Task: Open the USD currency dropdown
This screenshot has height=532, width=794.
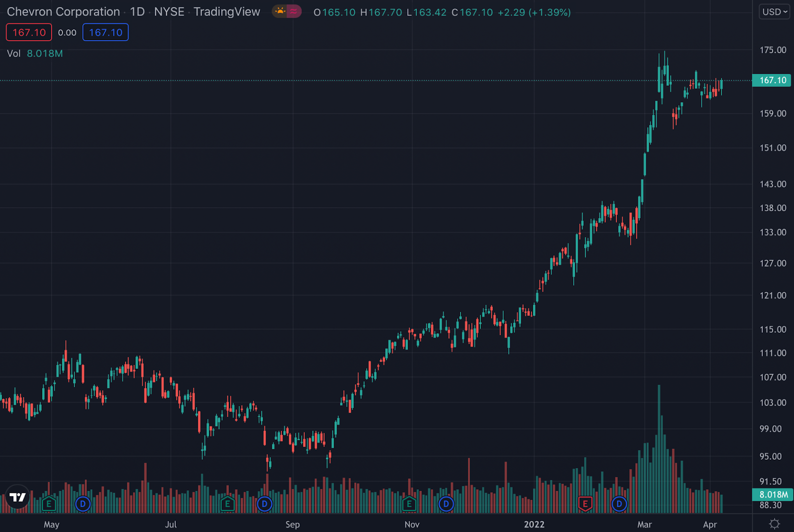Action: pos(775,12)
